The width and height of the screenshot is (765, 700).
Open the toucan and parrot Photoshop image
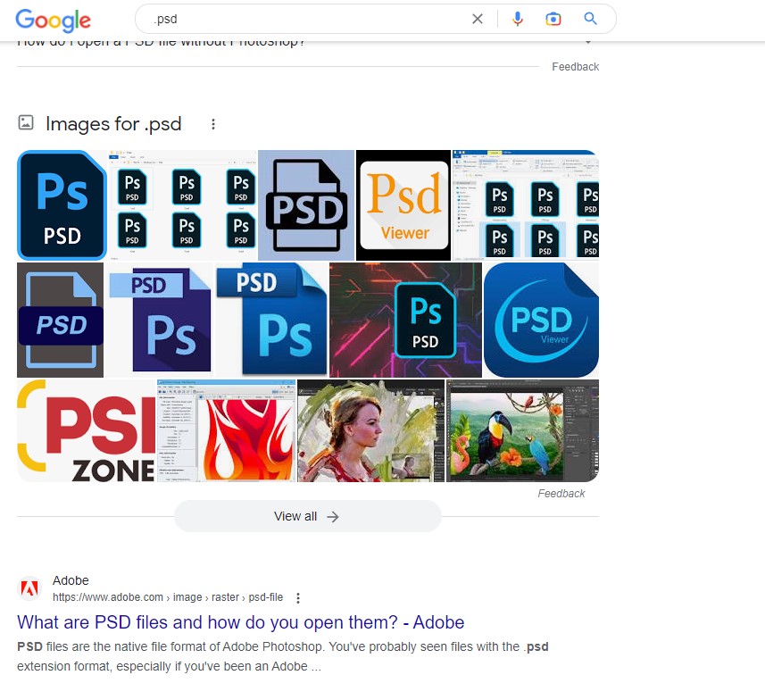(522, 430)
